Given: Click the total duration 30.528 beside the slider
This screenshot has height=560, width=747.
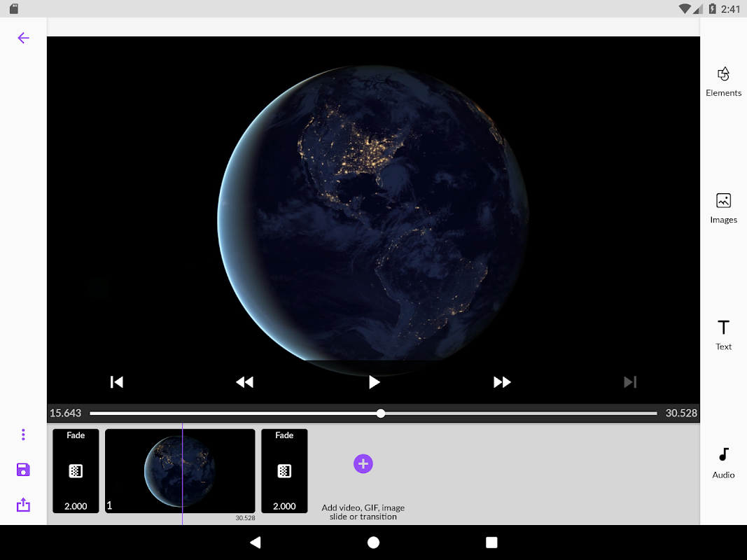Looking at the screenshot, I should pyautogui.click(x=681, y=413).
